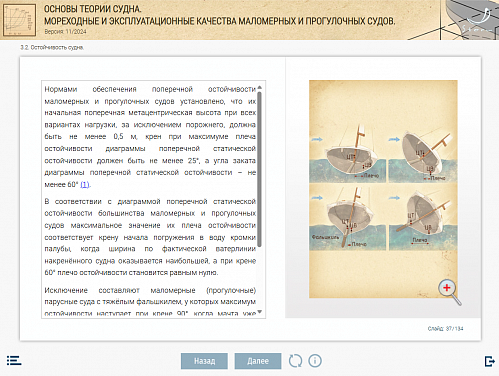Click the vertical scrollbar thumb
This screenshot has width=499, height=376.
(260, 169)
